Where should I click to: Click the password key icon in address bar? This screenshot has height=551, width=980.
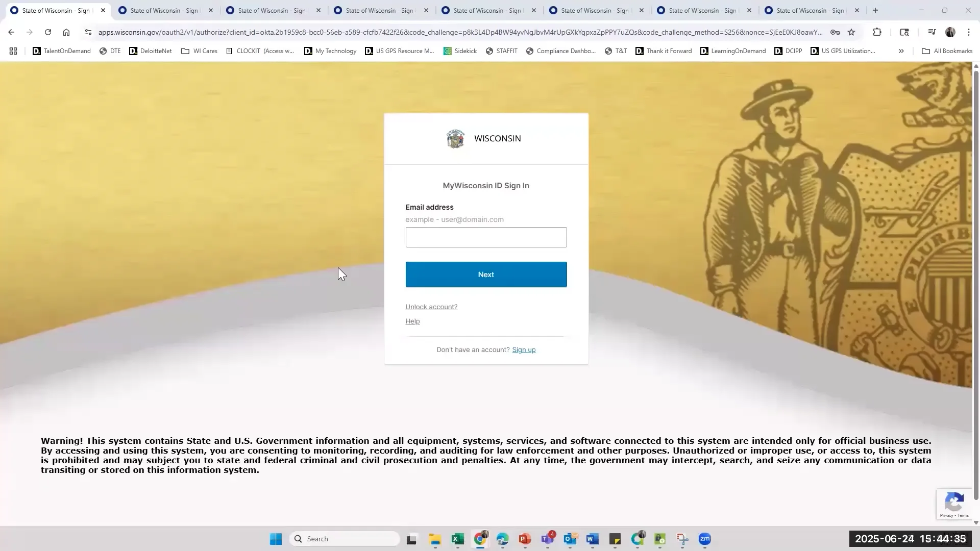835,32
